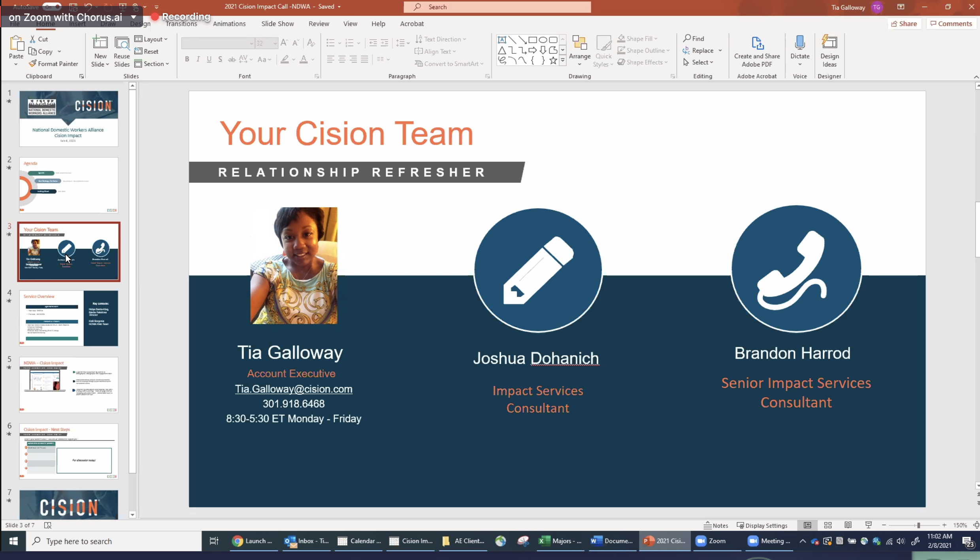980x560 pixels.
Task: Click the Format Painter brush icon
Action: [33, 64]
